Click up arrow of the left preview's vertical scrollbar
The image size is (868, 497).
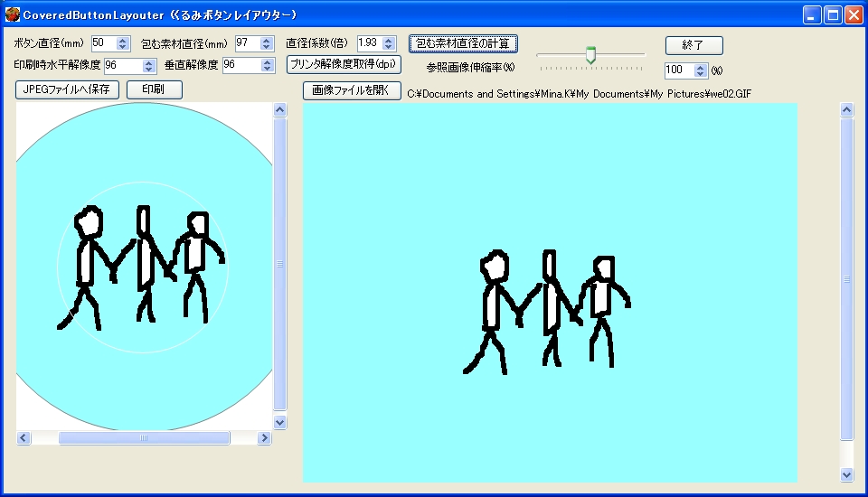(279, 109)
